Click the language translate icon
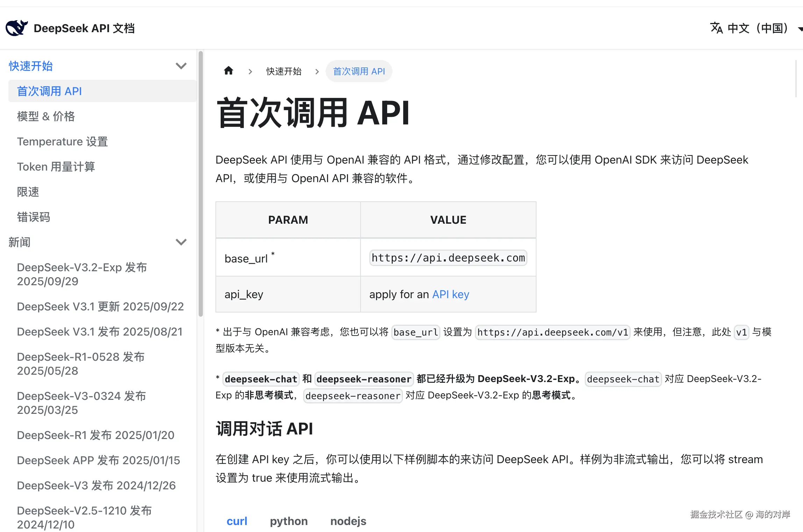The height and width of the screenshot is (532, 803). 716,28
